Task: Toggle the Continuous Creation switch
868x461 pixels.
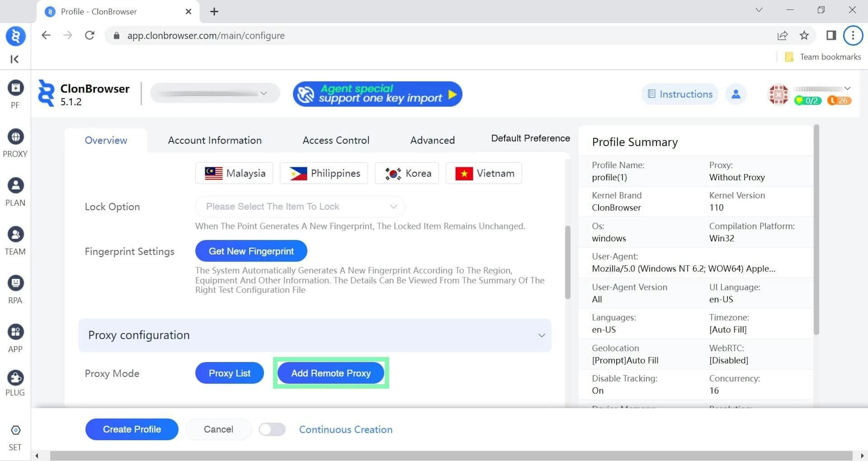Action: pos(272,429)
